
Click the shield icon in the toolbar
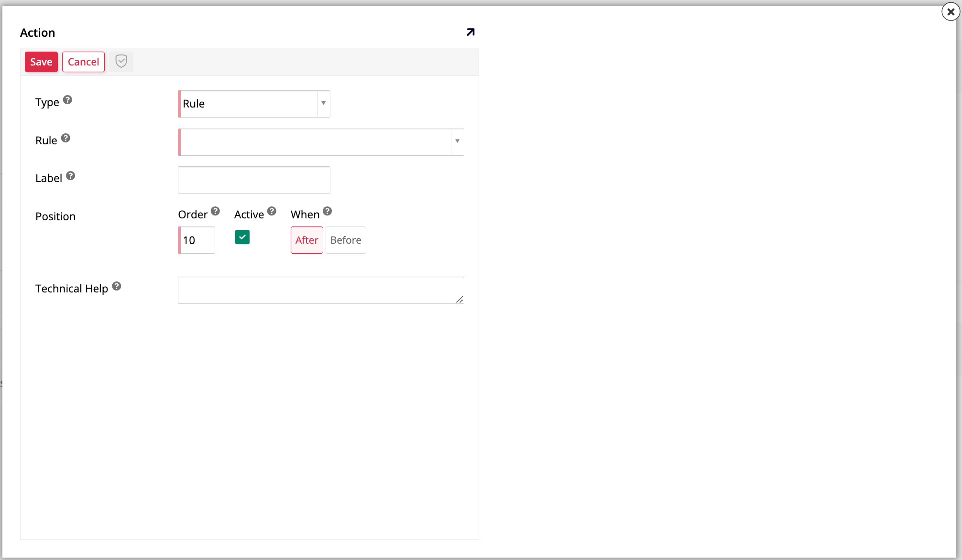tap(121, 62)
